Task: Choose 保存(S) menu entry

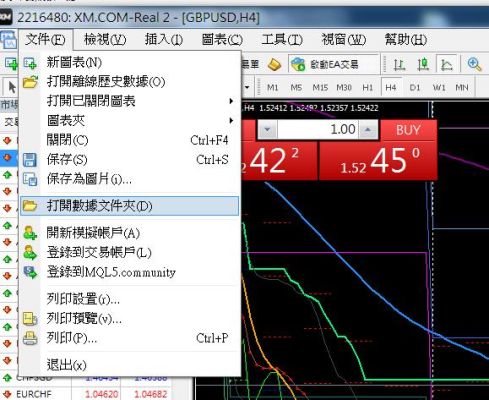Action: coord(130,160)
